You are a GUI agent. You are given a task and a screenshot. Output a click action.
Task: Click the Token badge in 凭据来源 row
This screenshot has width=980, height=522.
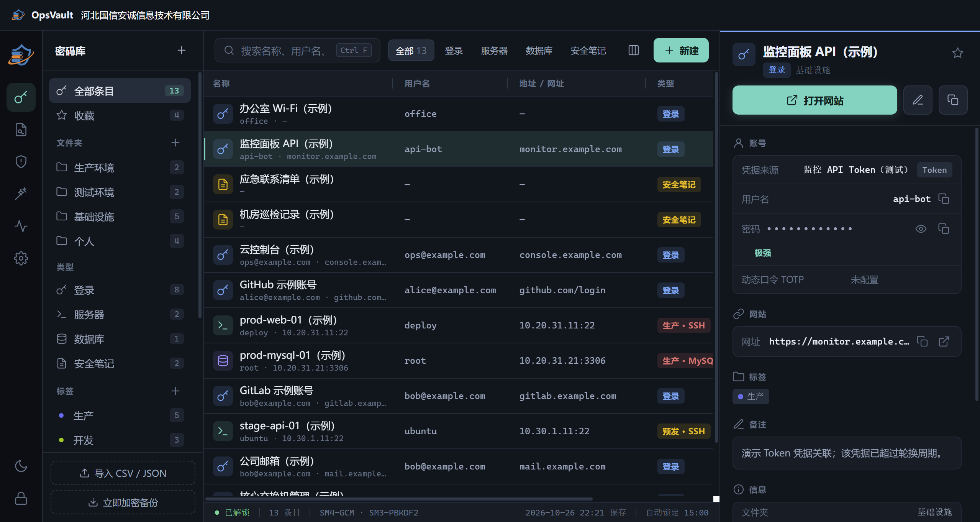coord(934,170)
